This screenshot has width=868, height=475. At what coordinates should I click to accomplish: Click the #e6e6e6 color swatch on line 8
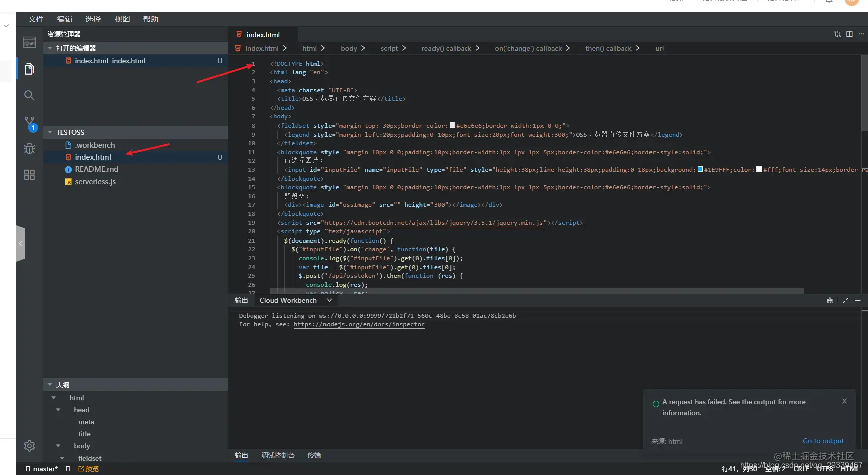coord(452,125)
